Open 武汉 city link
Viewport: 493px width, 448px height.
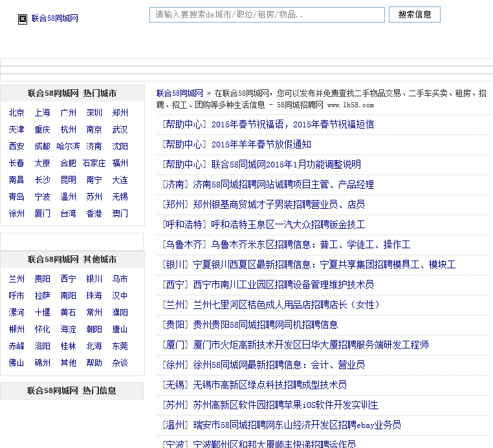point(120,129)
